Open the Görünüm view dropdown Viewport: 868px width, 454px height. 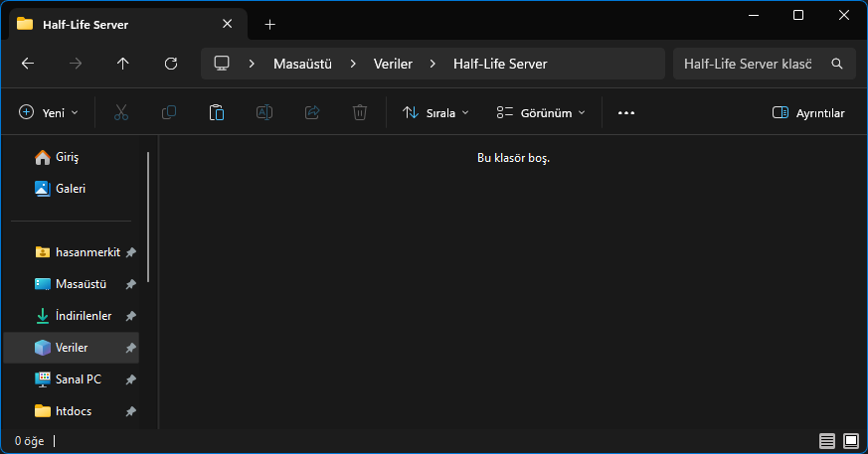(541, 113)
